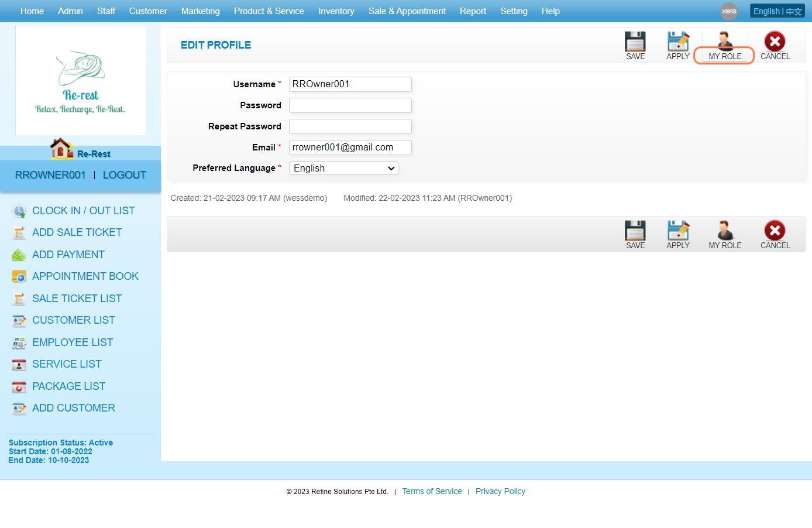Click the Add Payment money icon
This screenshot has height=528, width=812.
pyautogui.click(x=19, y=255)
